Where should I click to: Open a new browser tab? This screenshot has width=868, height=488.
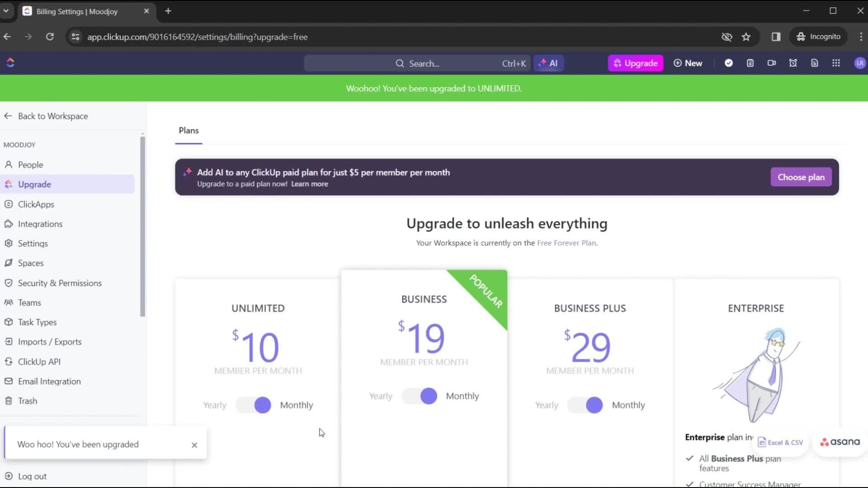168,11
